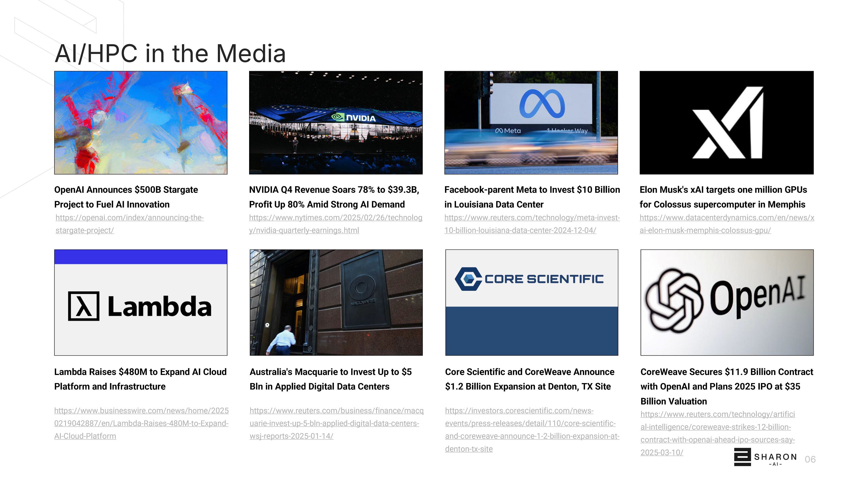Select the Lambda logo image
This screenshot has width=868, height=488.
tap(141, 302)
